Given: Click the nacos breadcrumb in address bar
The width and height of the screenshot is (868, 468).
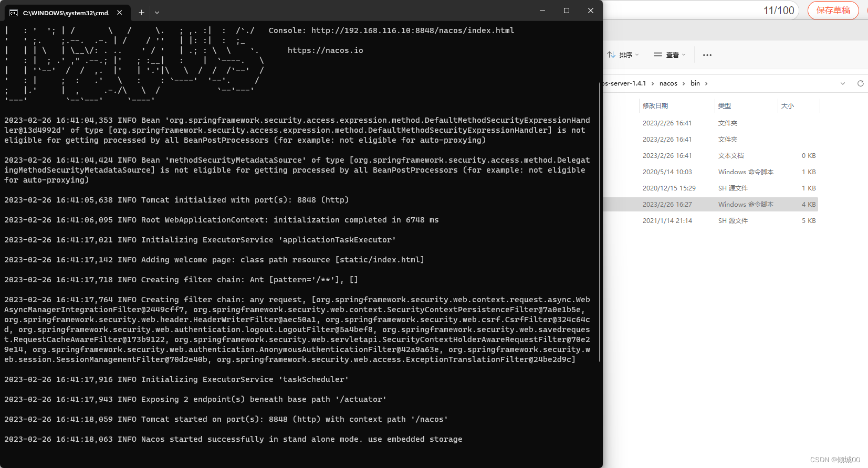Looking at the screenshot, I should point(668,83).
